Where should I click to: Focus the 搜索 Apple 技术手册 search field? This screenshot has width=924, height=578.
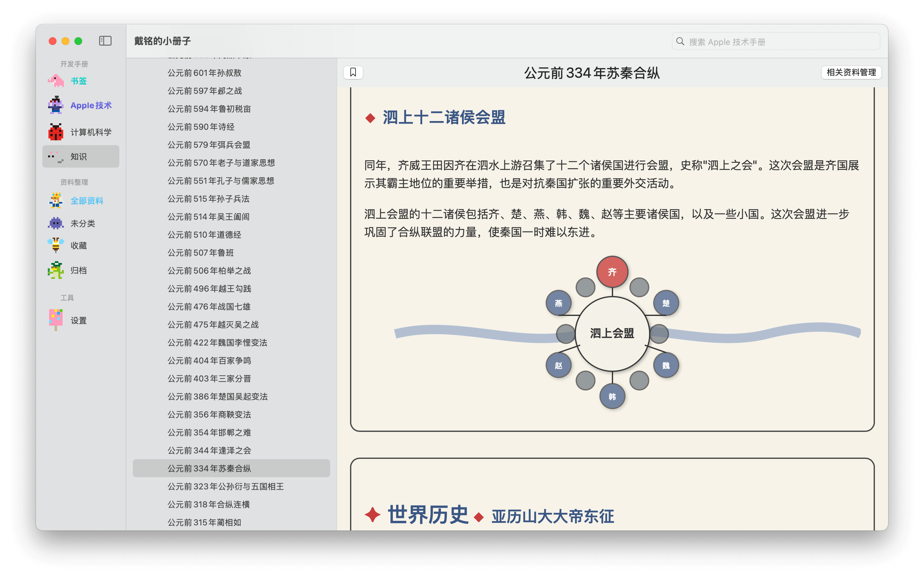click(775, 41)
